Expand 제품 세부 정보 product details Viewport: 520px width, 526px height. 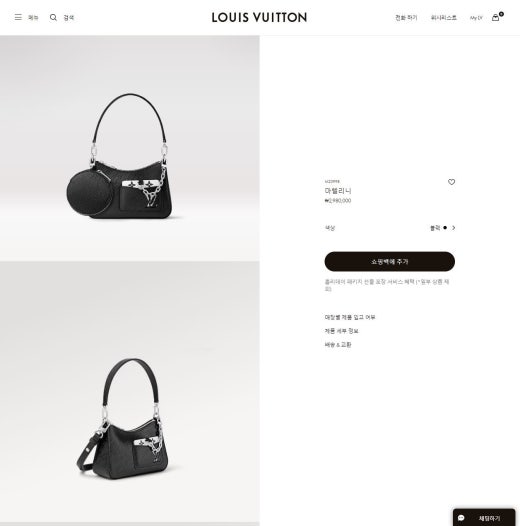click(x=342, y=331)
